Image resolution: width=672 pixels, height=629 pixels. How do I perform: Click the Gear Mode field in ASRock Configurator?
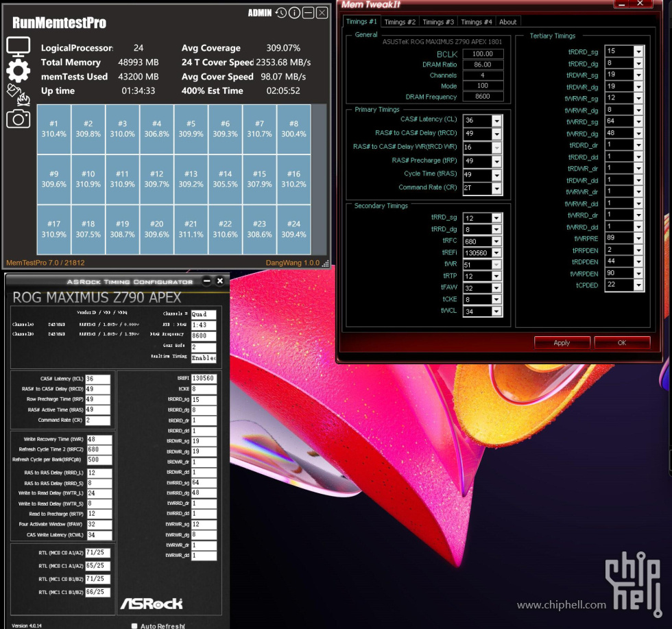pos(204,347)
